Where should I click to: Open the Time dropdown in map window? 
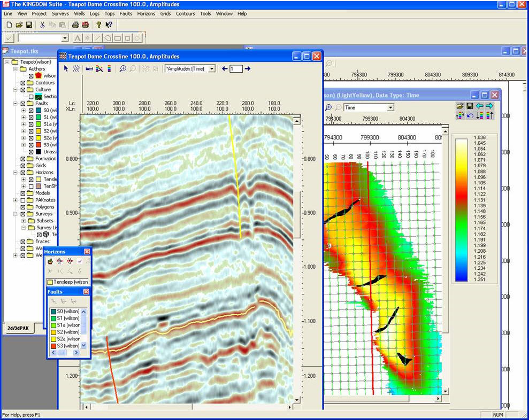pos(390,107)
